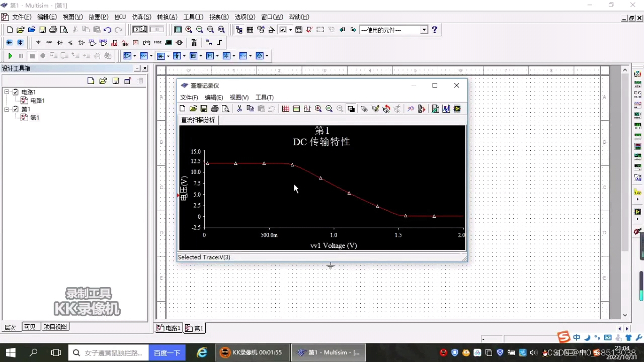Open 编辑(E) menu in Grapher window

[214, 98]
